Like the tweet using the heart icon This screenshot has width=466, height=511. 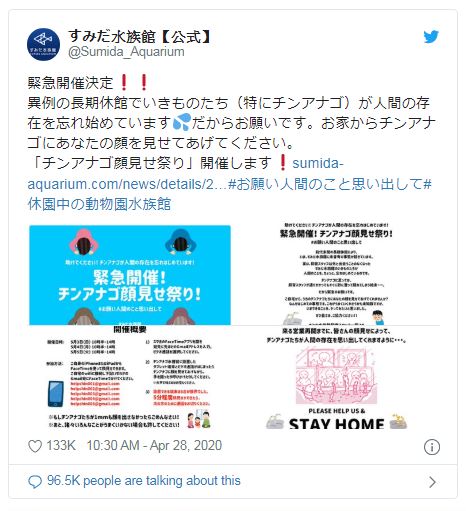point(35,446)
